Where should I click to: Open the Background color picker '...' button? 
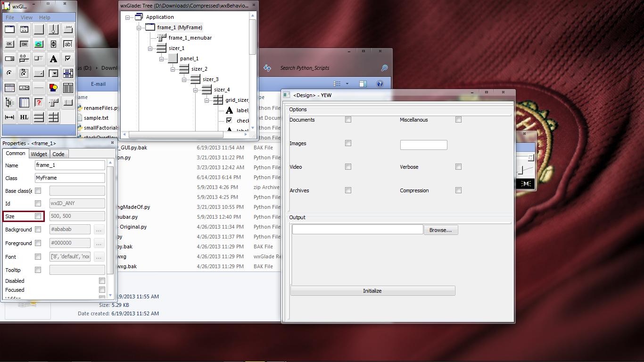click(x=99, y=230)
